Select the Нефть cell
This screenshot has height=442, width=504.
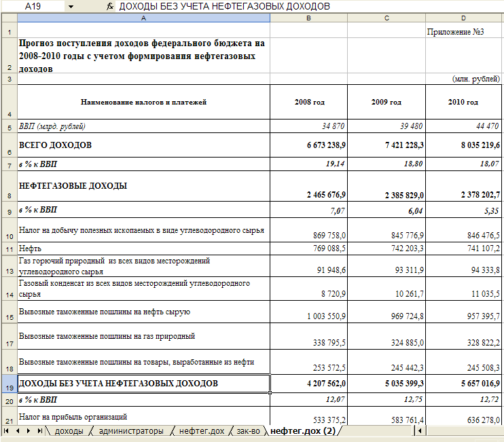point(144,248)
